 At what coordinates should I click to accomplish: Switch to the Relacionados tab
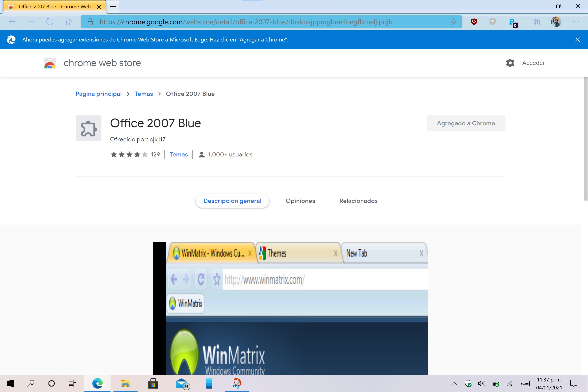click(358, 201)
